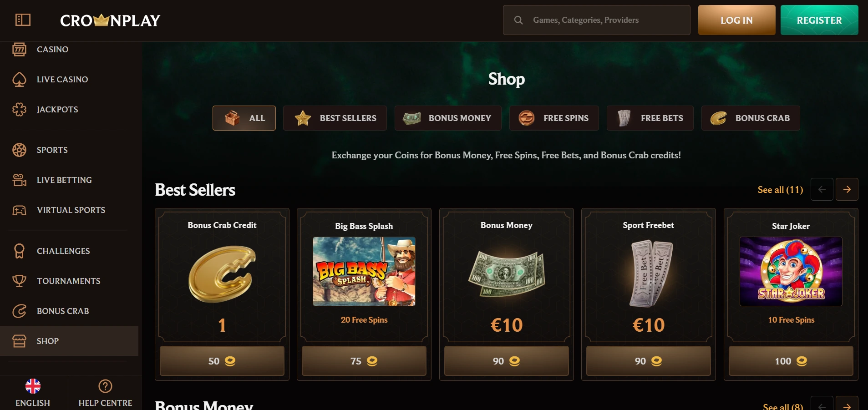The image size is (868, 410).
Task: Select the Bonus Money shop tab
Action: 448,118
